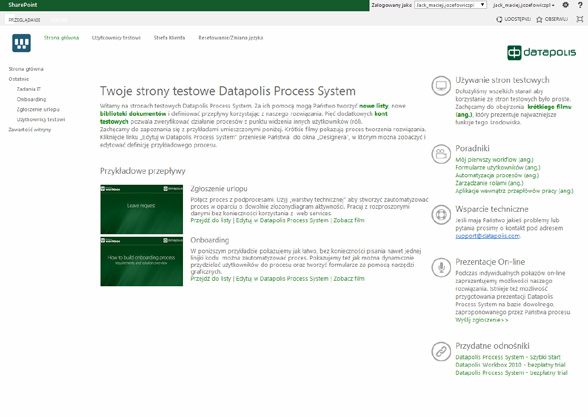Click the chain link icon beside Przydatne odnośniki
The width and height of the screenshot is (588, 417).
[x=441, y=351]
